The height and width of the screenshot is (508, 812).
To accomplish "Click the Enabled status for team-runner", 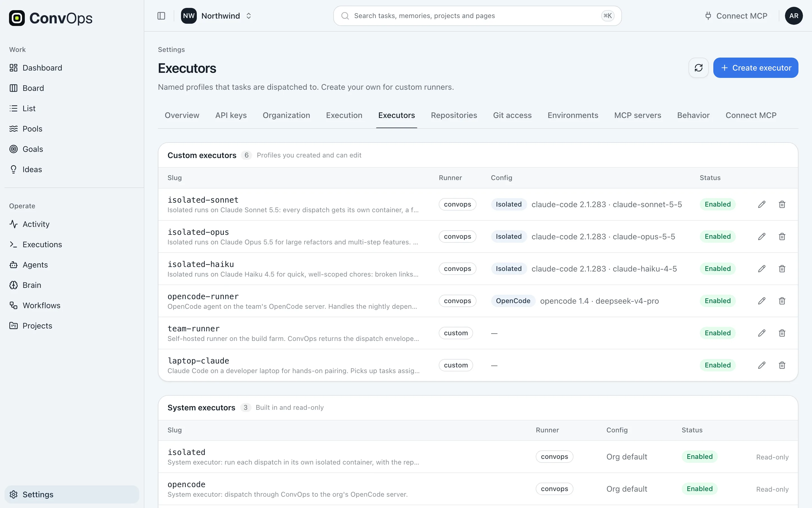I will tap(717, 333).
